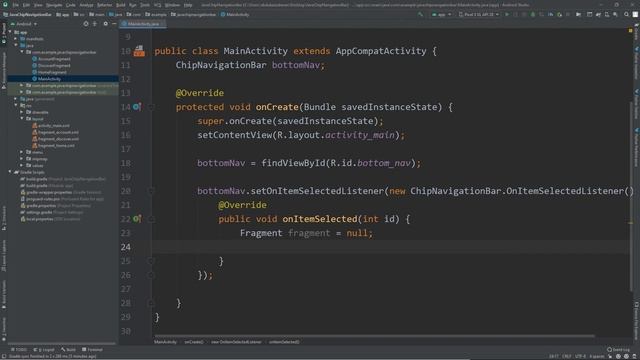
Task: Select AccountFragment in project tree
Action: tap(51, 59)
